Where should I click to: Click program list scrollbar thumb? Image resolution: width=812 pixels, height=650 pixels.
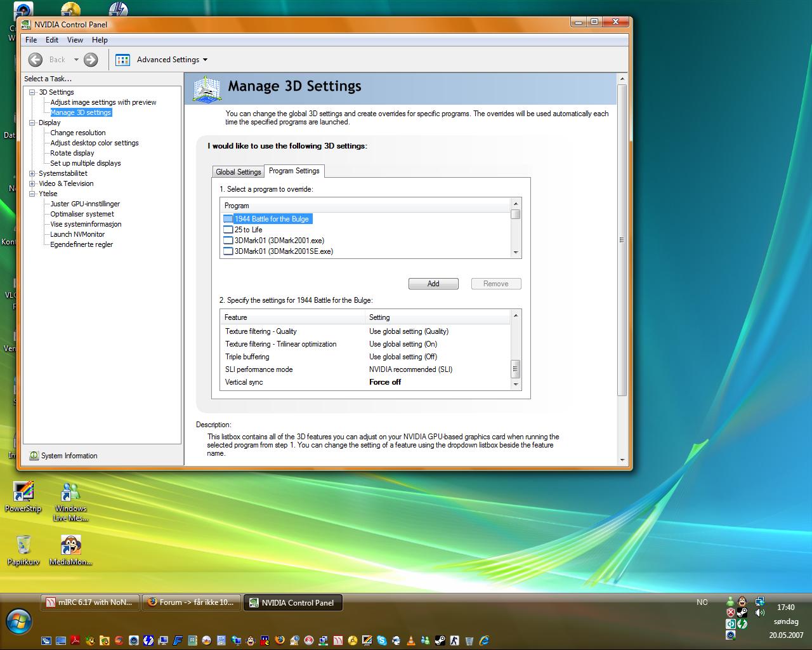coord(516,215)
